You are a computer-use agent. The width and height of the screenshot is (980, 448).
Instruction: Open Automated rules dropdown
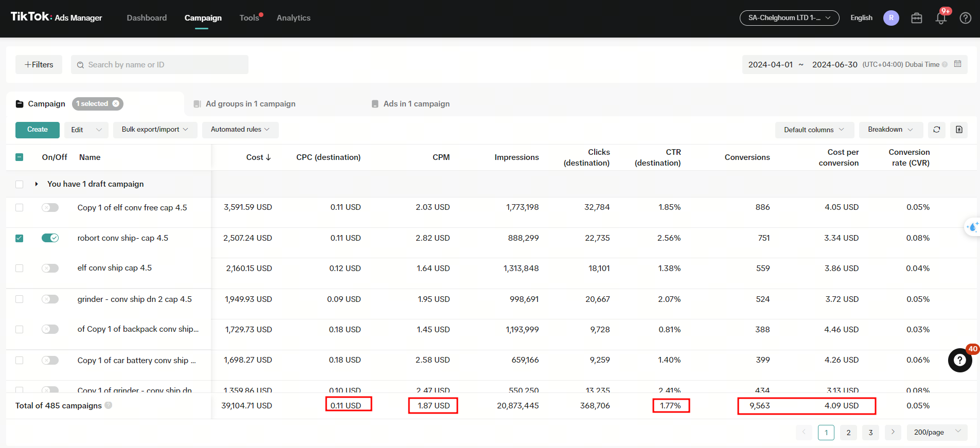[240, 130]
